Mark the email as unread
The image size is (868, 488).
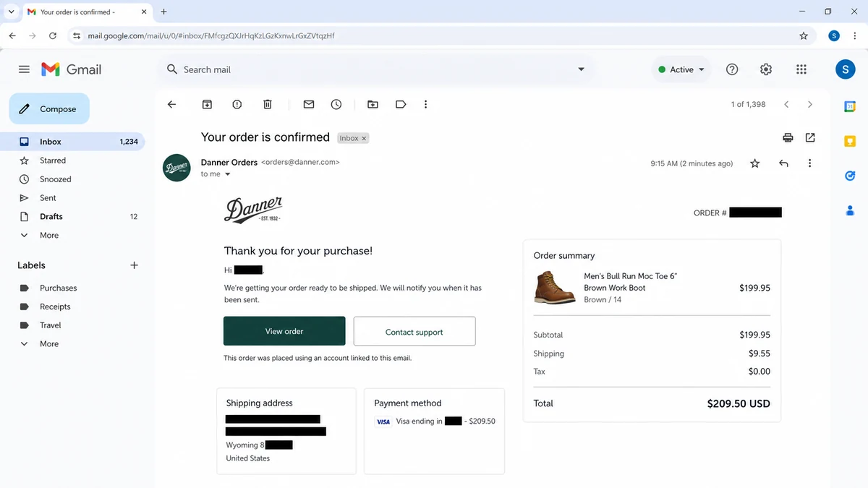tap(309, 104)
